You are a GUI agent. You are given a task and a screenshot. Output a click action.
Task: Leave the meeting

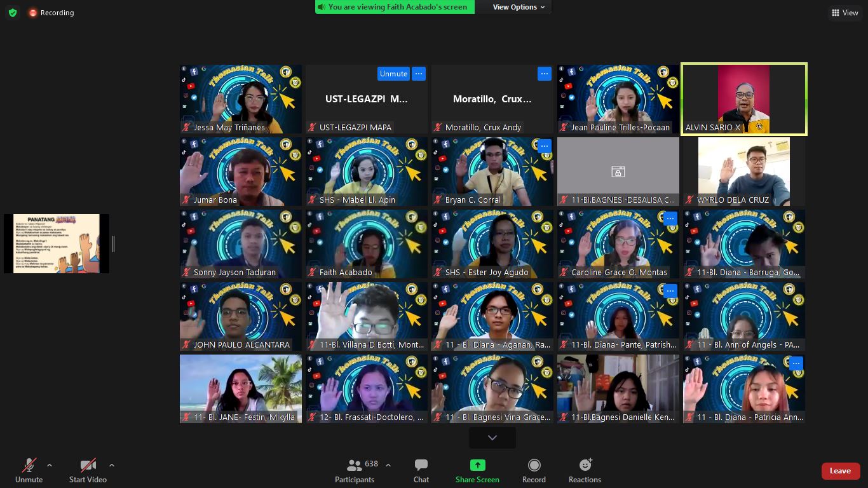pyautogui.click(x=840, y=471)
